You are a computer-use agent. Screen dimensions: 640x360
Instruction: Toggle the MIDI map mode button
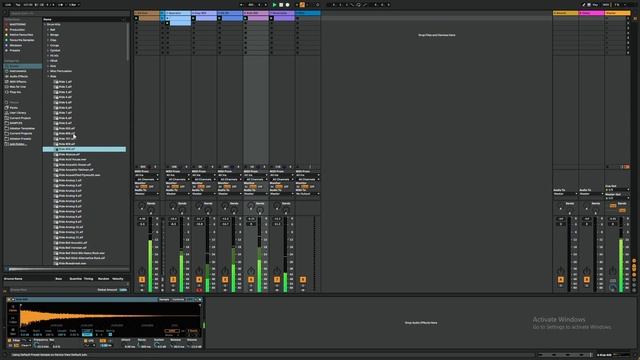coord(606,5)
